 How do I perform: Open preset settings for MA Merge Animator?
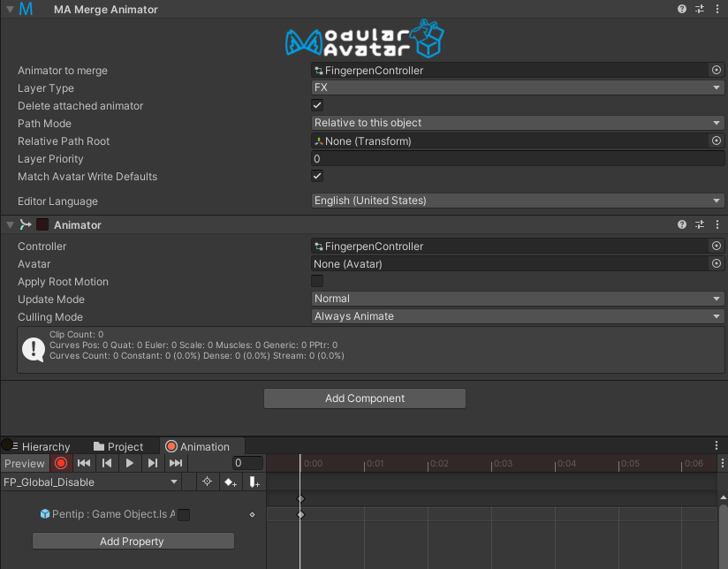tap(700, 9)
